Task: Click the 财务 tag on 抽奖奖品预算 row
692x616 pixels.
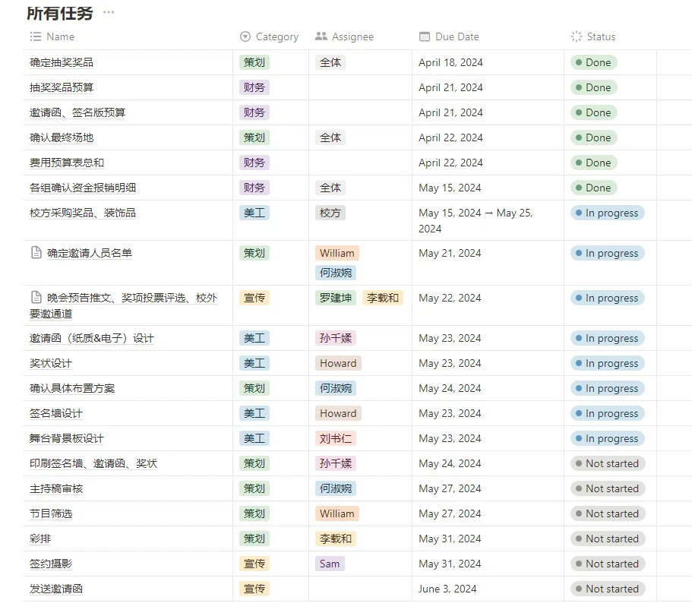Action: [254, 87]
